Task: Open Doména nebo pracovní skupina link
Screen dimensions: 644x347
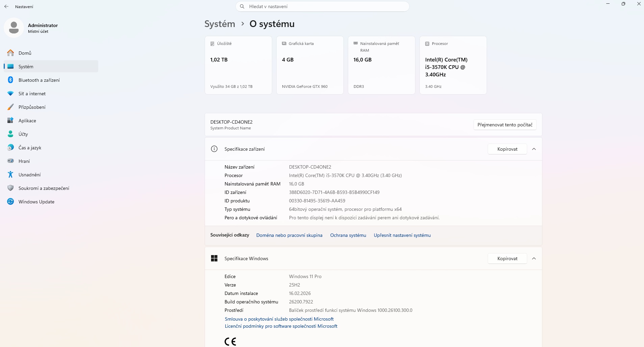Action: (x=289, y=235)
